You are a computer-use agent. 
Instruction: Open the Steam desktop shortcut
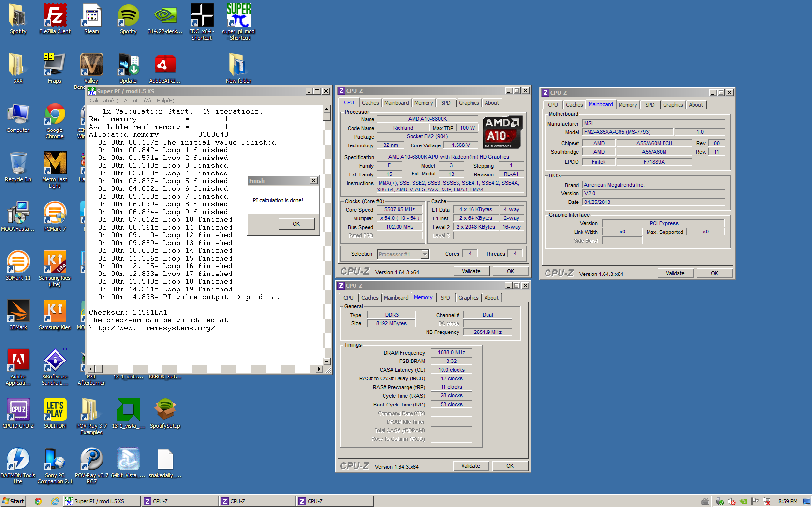click(91, 19)
